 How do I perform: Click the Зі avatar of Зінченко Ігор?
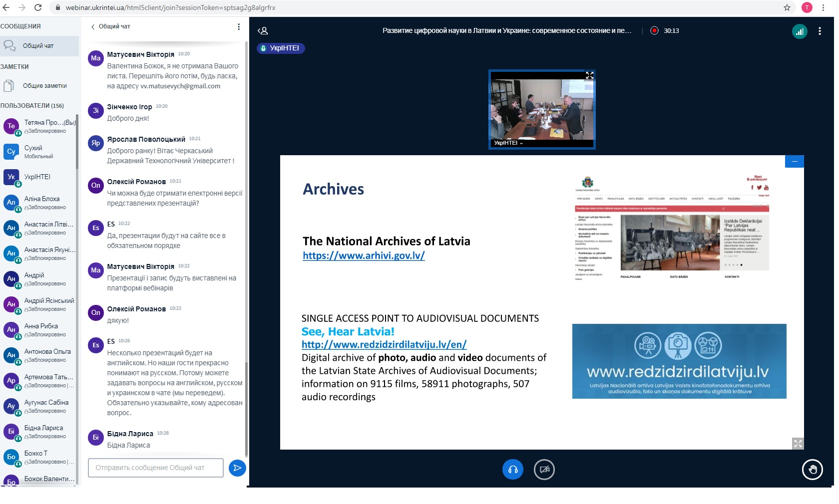[x=96, y=111]
